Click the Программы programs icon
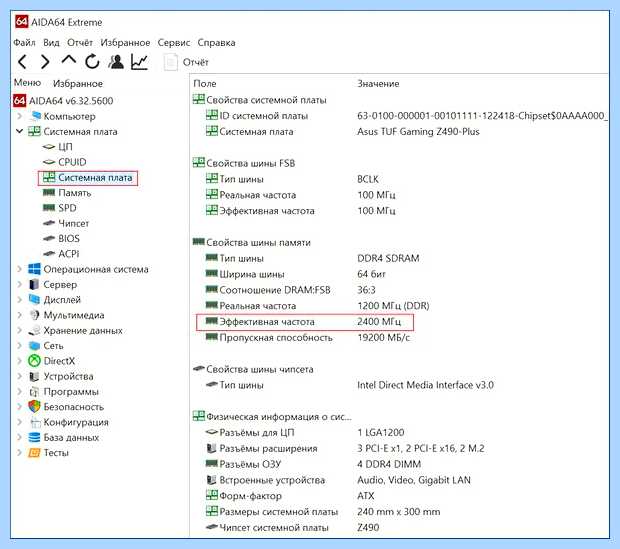This screenshot has width=620, height=549. (x=34, y=392)
